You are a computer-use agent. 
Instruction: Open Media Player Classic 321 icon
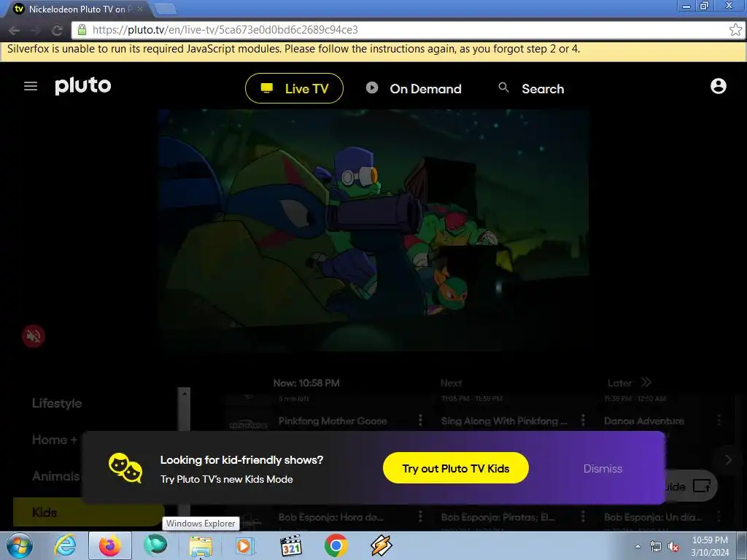coord(290,546)
